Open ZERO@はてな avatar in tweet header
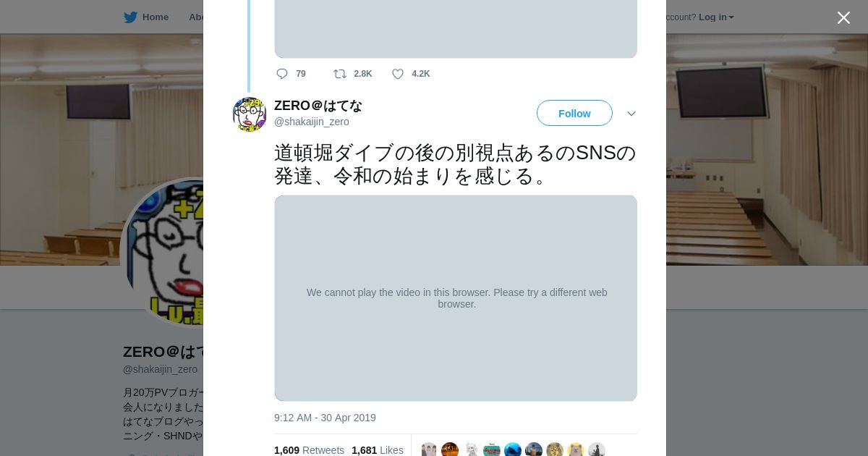The height and width of the screenshot is (456, 868). tap(250, 114)
